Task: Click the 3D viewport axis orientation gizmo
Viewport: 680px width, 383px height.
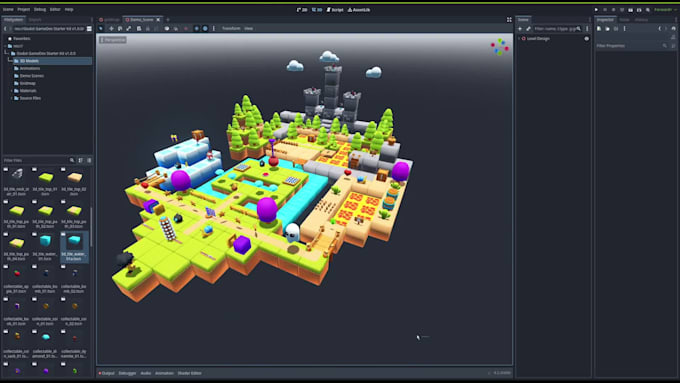Action: coord(500,46)
